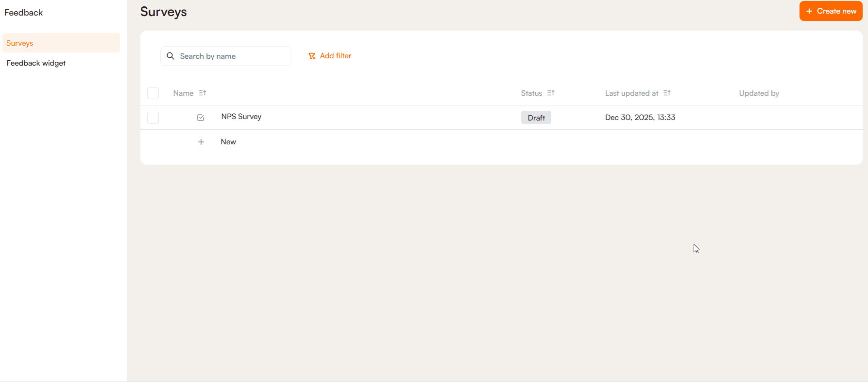Open the NPS Survey entry

[241, 117]
